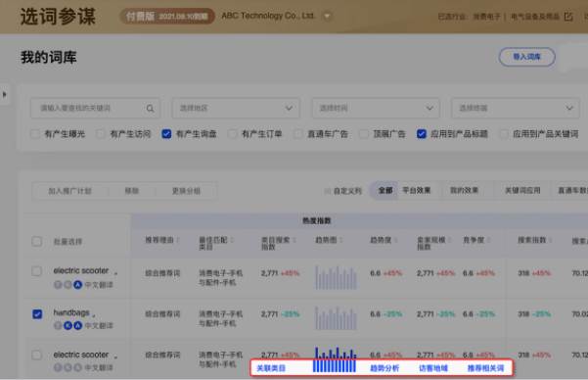Enable the 应用到产品关键词 checkbox
This screenshot has width=588, height=380.
pyautogui.click(x=504, y=133)
